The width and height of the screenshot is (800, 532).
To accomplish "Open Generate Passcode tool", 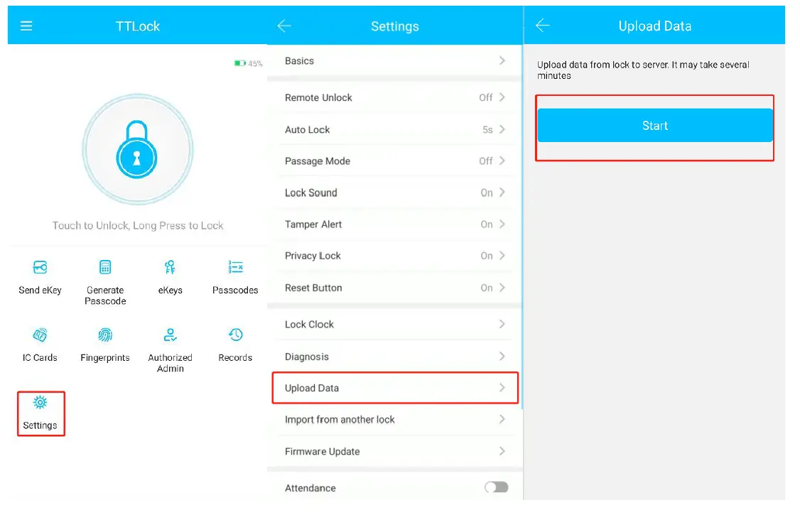I will 105,268.
